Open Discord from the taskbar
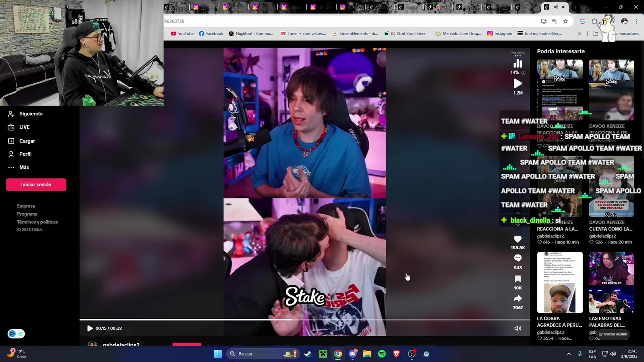Image resolution: width=644 pixels, height=362 pixels. tap(352, 354)
